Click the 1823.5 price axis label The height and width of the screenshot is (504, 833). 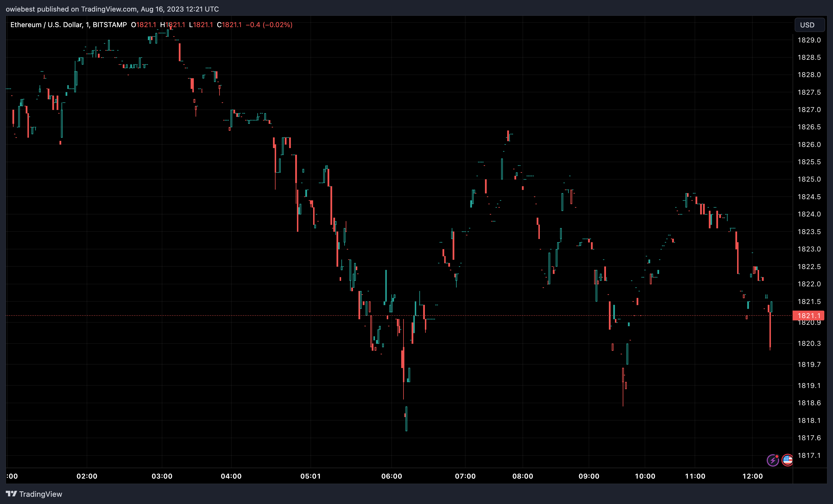click(809, 232)
